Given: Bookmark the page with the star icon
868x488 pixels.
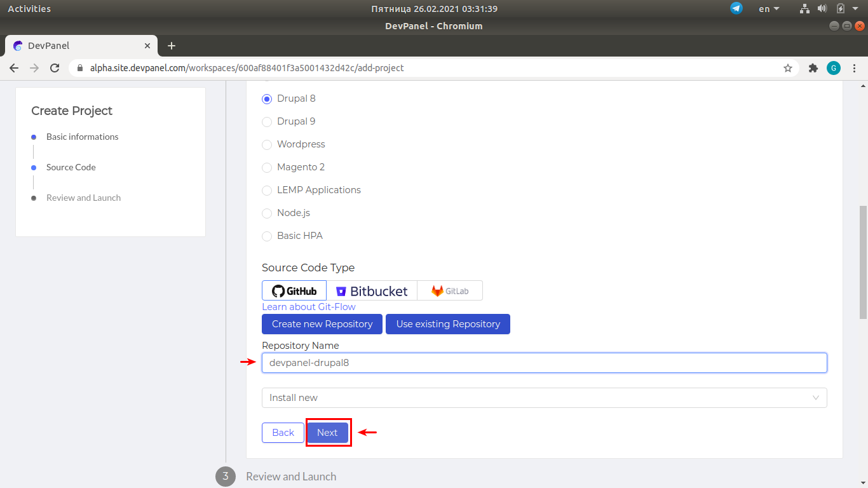Looking at the screenshot, I should point(788,67).
